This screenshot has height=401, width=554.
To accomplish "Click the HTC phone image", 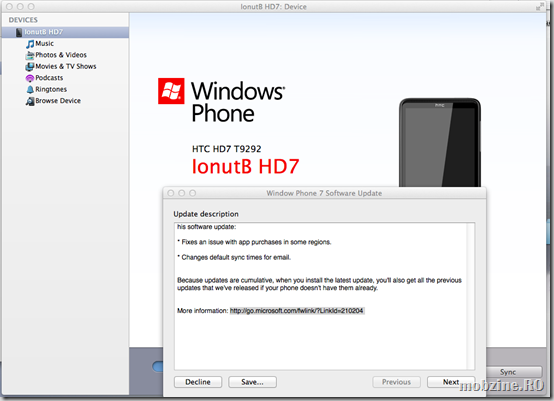I will 440,142.
